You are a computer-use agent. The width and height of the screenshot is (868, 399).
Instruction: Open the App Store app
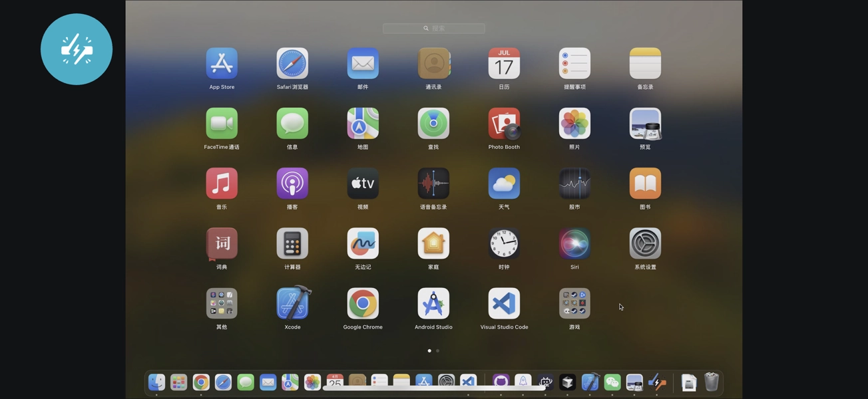click(x=222, y=64)
